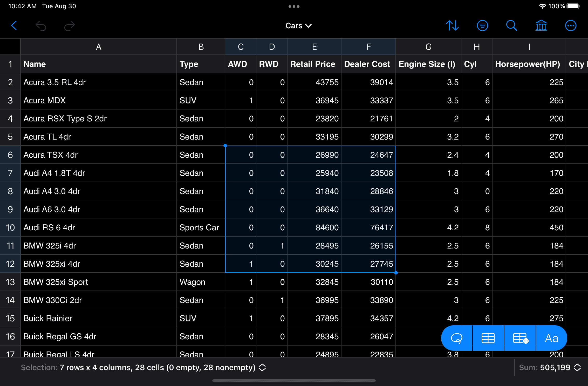Select the Acura MDX cell
The height and width of the screenshot is (386, 588).
click(99, 100)
